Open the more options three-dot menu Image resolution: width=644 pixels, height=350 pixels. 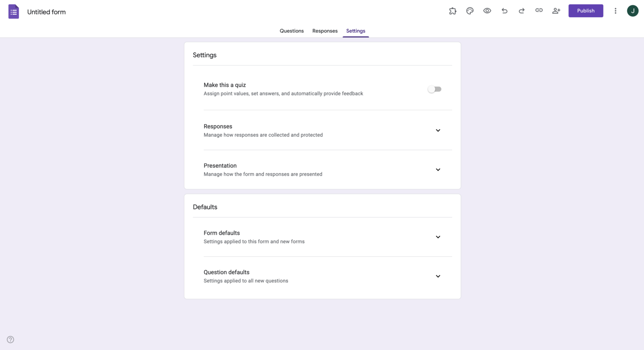615,10
